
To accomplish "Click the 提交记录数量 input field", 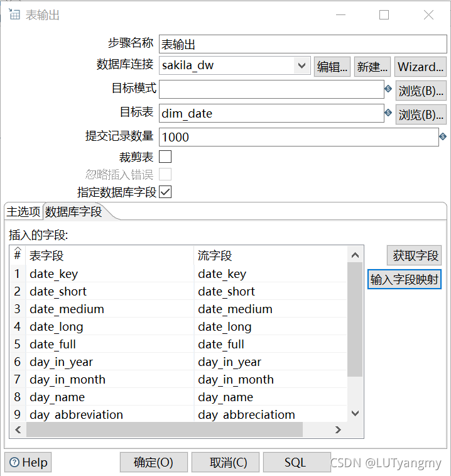I will tap(299, 137).
